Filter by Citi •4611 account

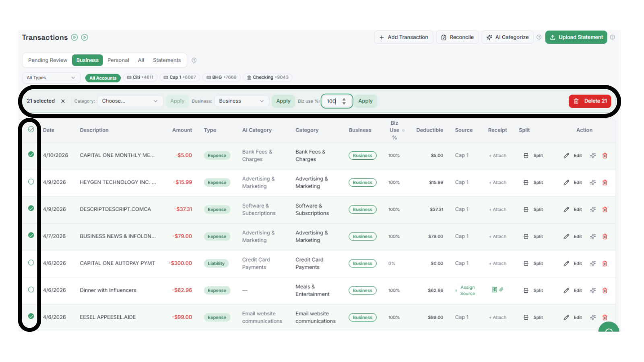coord(140,77)
